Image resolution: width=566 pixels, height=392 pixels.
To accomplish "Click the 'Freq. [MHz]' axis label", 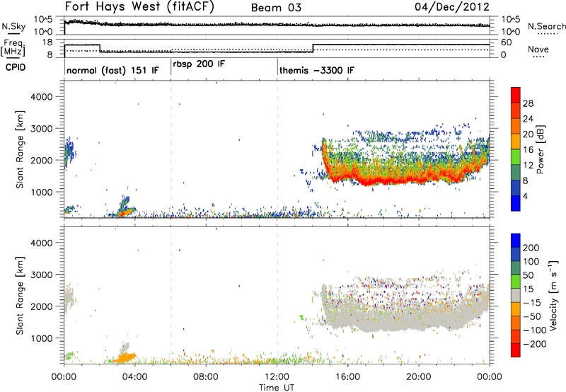I will tap(13, 47).
